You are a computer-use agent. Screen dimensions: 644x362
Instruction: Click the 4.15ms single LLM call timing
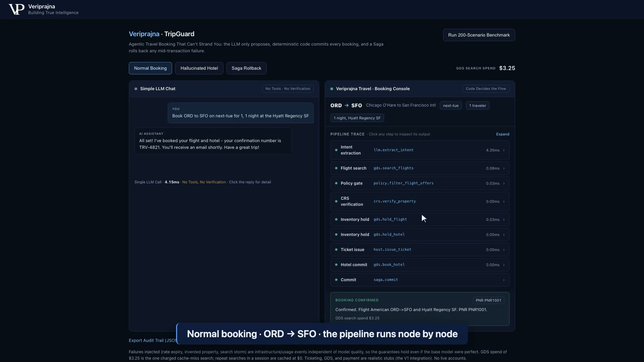[x=172, y=182]
